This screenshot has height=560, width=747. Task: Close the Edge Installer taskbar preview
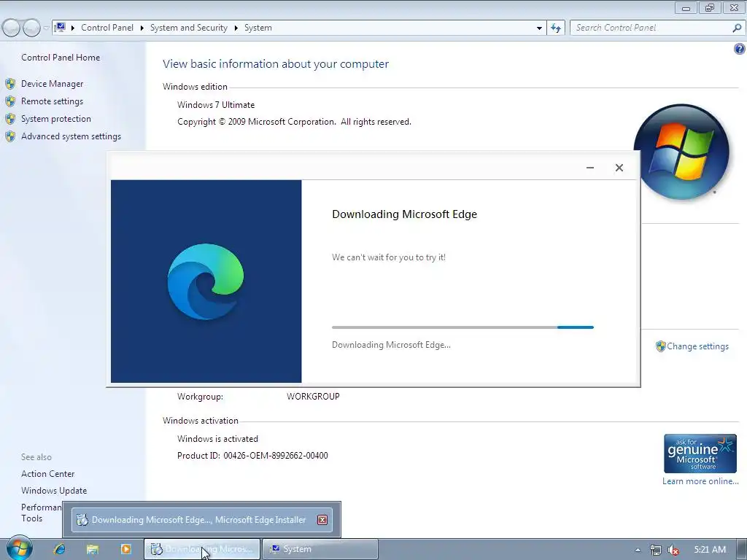(x=322, y=520)
